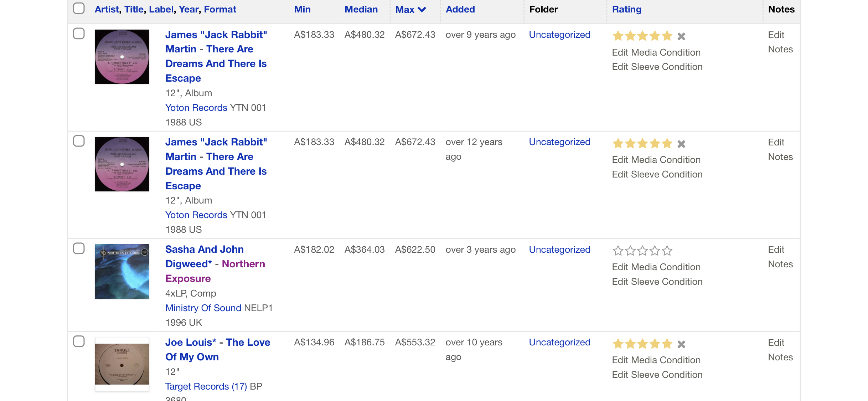Image resolution: width=868 pixels, height=401 pixels.
Task: Edit Sleeve Condition on Jack Rabbit 12-years row
Action: (657, 174)
